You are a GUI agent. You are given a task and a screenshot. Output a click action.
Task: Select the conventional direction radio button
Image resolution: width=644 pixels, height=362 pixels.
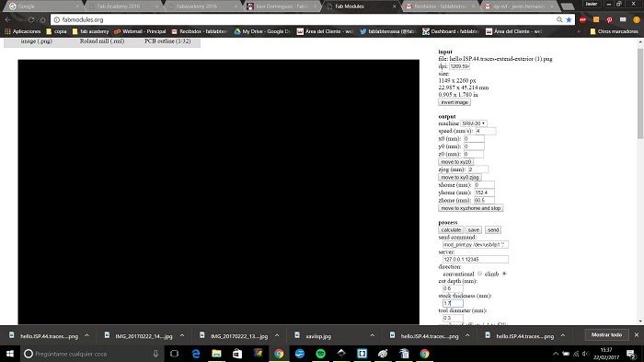[x=479, y=274]
